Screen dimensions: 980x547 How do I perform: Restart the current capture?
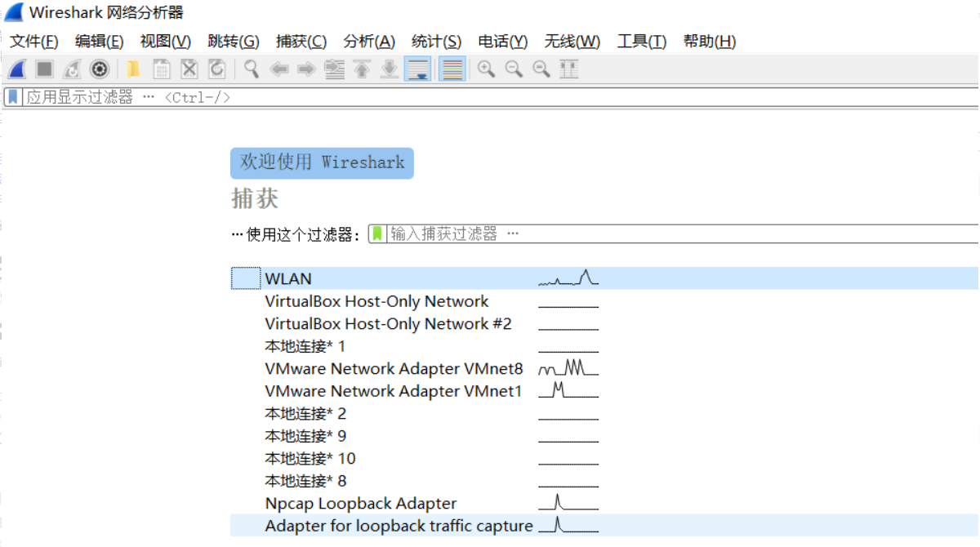coord(72,69)
